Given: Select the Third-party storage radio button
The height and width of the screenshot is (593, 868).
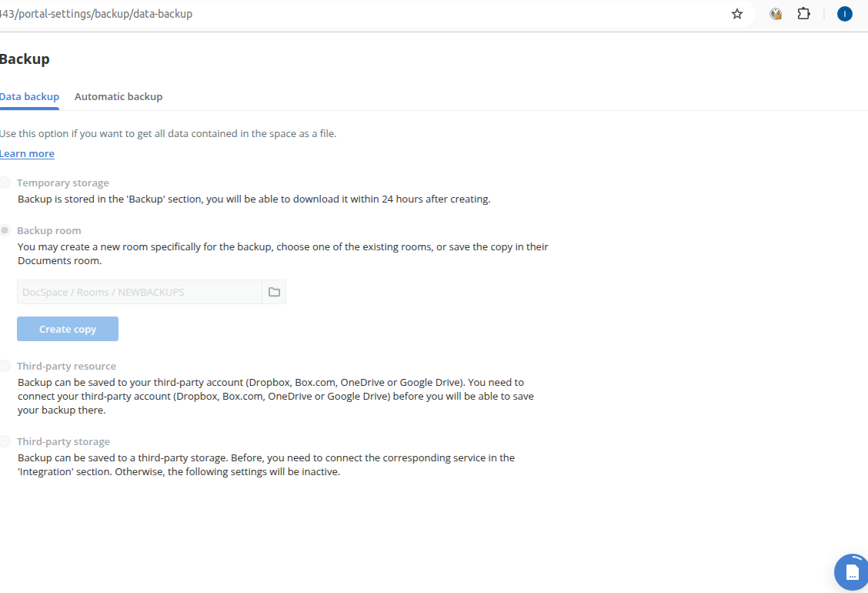Looking at the screenshot, I should [5, 441].
